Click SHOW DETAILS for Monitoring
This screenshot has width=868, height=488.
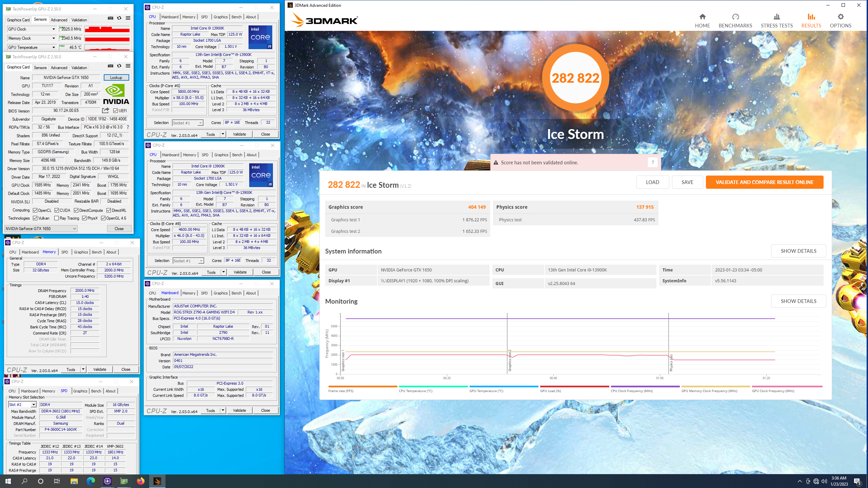tap(798, 301)
